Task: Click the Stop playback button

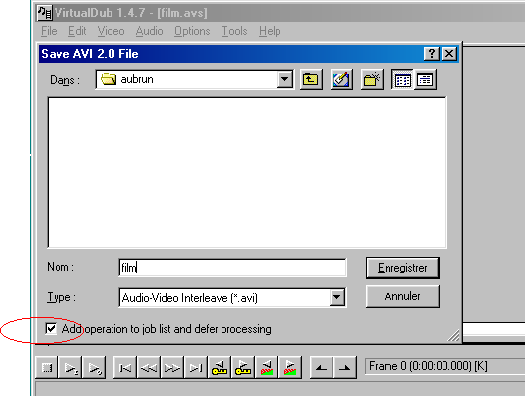Action: 47,368
